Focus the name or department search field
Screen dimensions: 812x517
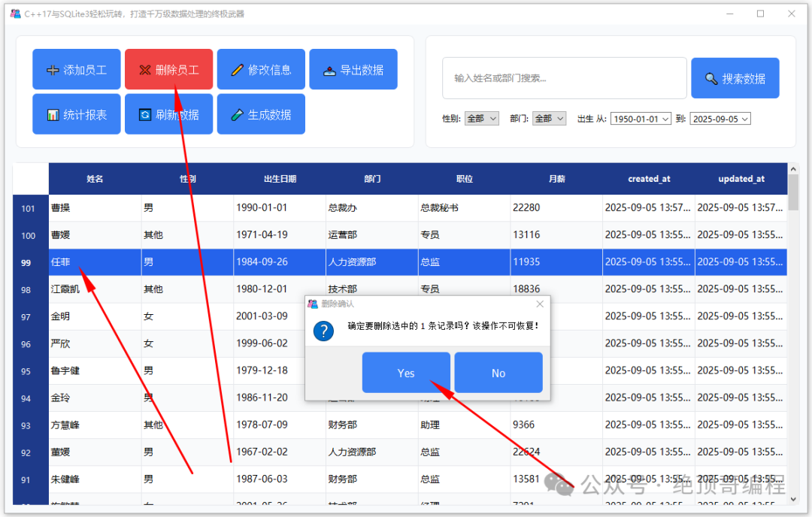[x=565, y=78]
